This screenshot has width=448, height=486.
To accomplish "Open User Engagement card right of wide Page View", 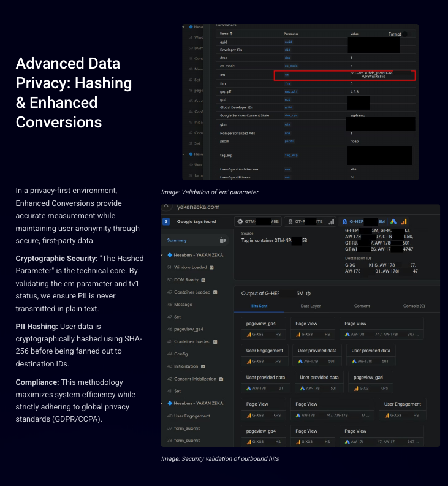I will [x=403, y=409].
